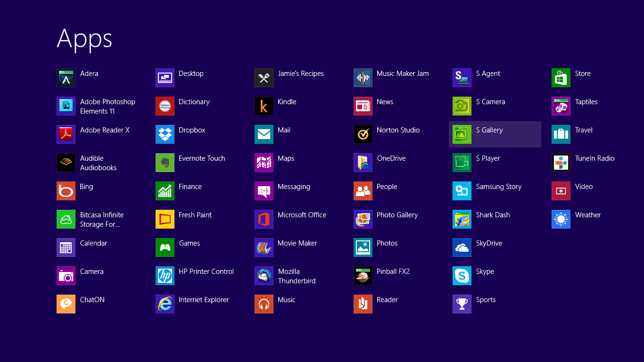Open the Evernote Touch icon
The image size is (644, 362).
(165, 163)
